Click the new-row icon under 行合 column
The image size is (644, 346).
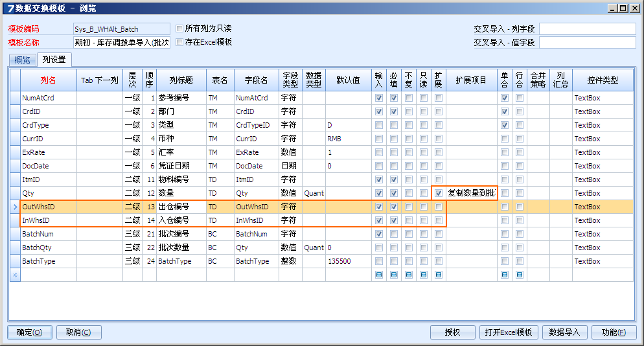[520, 275]
